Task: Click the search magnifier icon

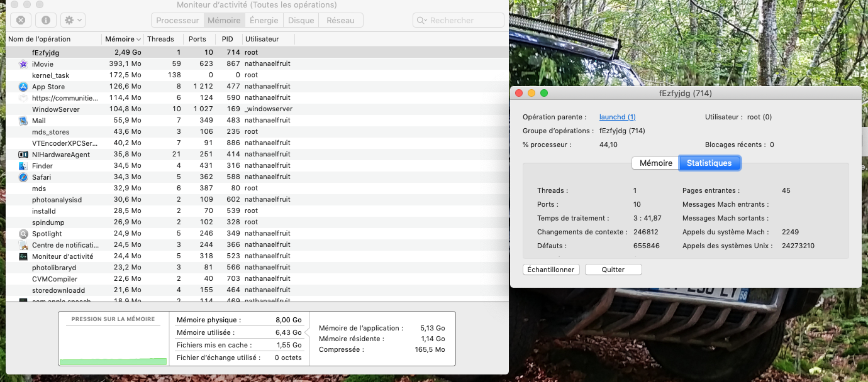Action: [x=423, y=21]
